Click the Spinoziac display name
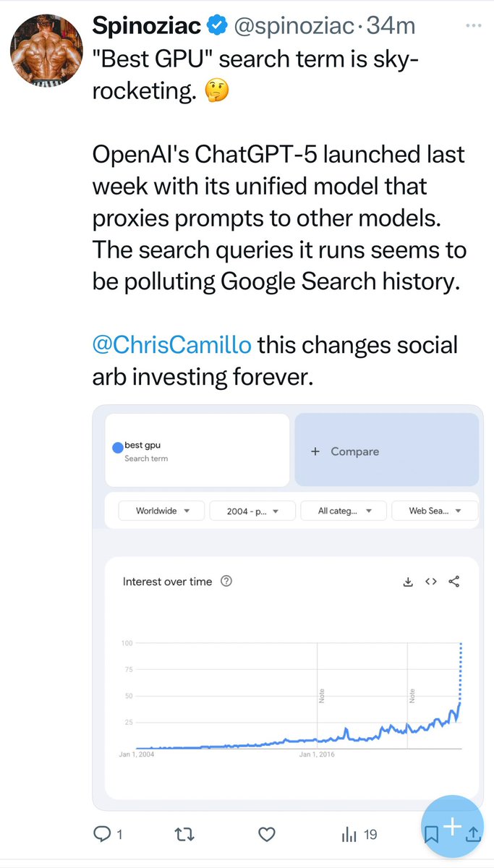The width and height of the screenshot is (494, 868). click(146, 27)
